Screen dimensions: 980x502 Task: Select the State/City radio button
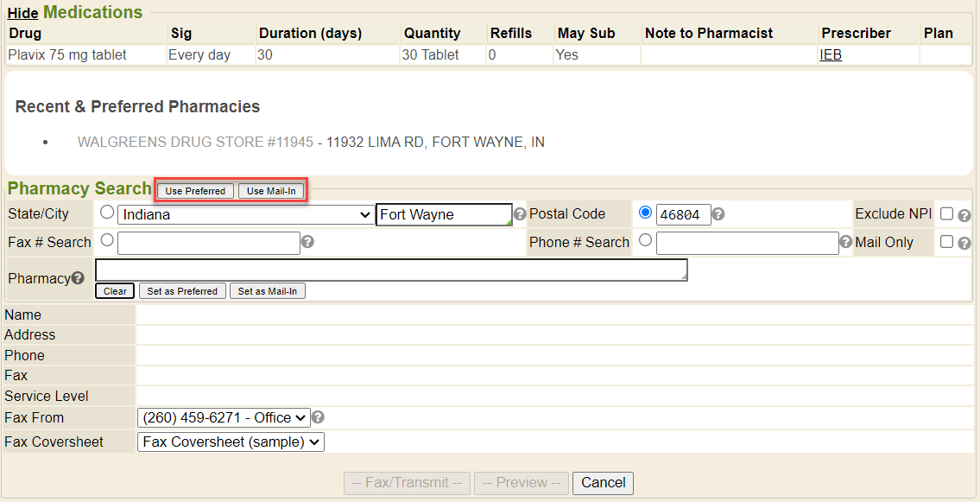pyautogui.click(x=107, y=213)
